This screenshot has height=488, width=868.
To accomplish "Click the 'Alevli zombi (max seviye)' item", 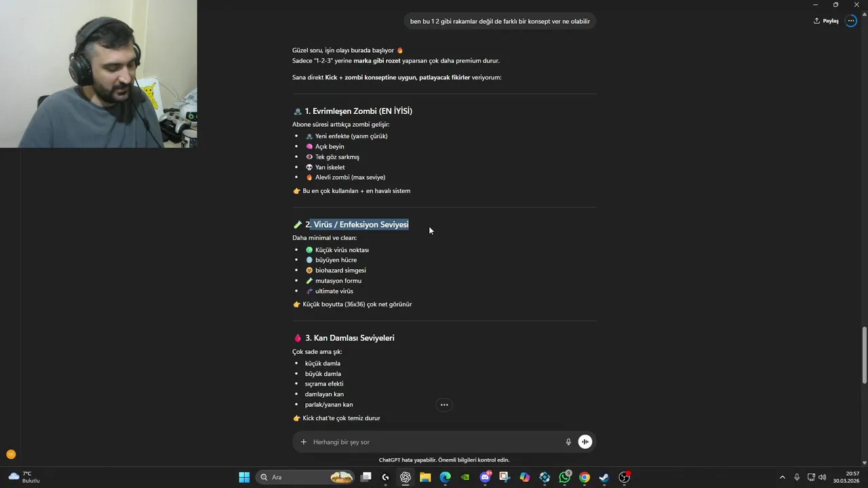I will (x=350, y=178).
